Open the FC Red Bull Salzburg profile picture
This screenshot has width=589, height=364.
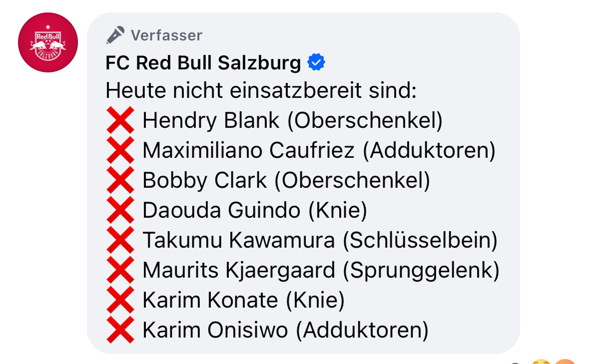click(48, 42)
